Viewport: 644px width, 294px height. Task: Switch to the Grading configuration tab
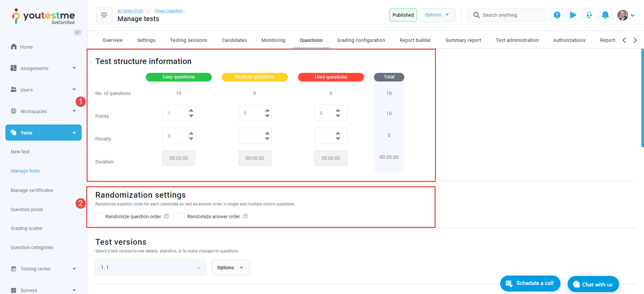pos(361,40)
